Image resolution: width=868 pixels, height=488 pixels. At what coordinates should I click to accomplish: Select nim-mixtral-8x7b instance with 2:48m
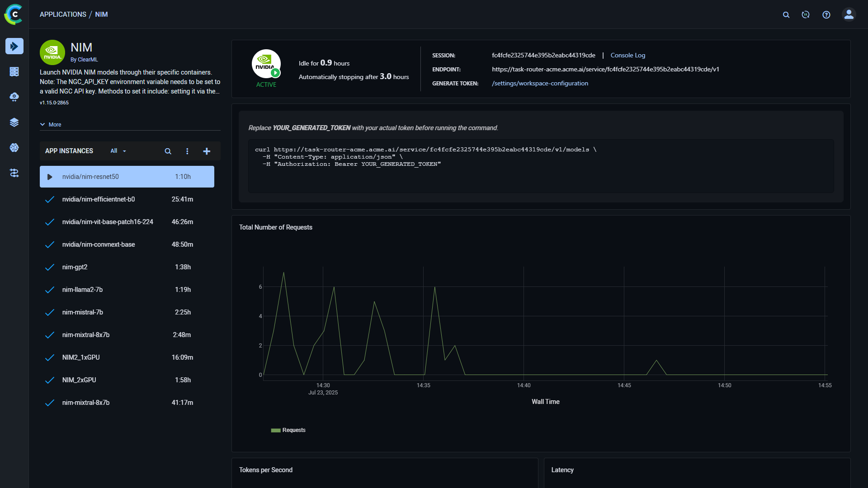coord(127,335)
